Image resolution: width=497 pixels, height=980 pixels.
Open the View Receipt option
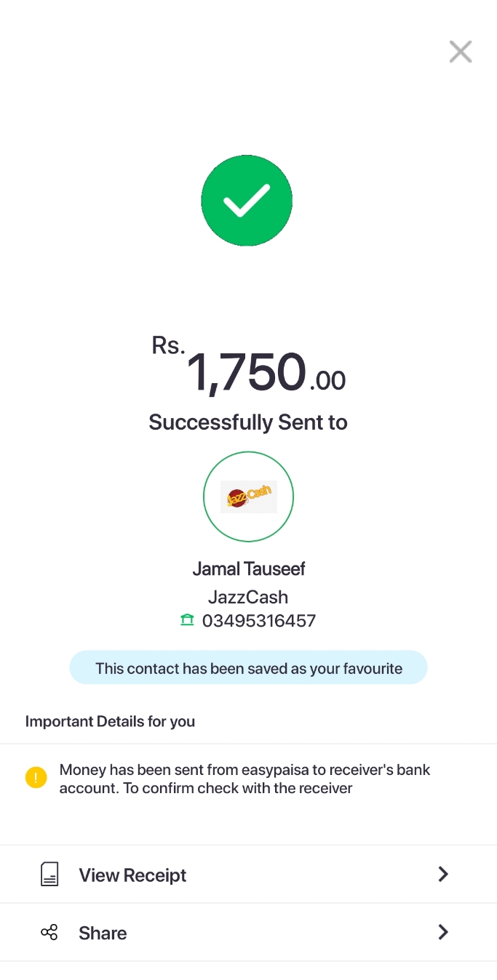132,875
